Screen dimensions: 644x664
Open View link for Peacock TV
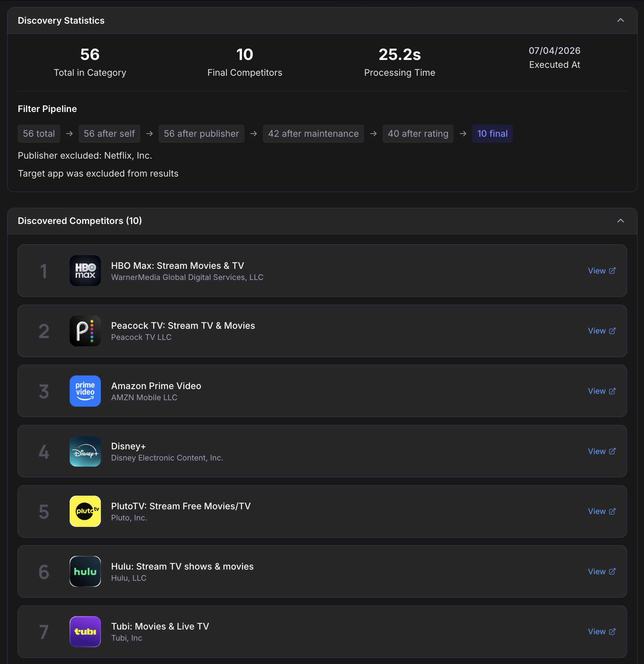pos(602,331)
